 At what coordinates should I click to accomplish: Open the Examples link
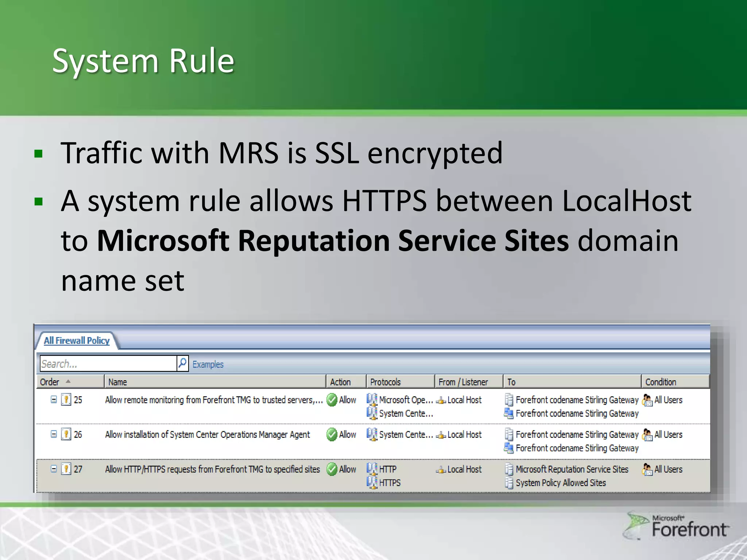pyautogui.click(x=208, y=364)
